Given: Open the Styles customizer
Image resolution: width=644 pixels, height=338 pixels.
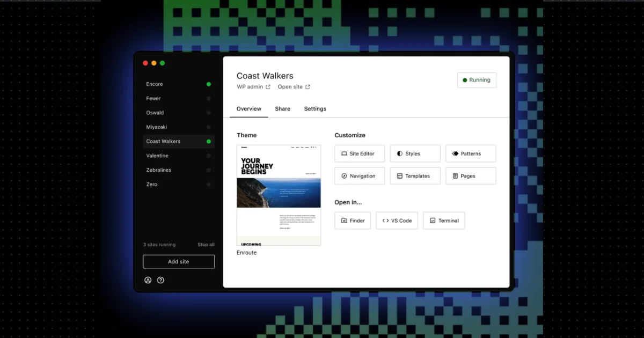Looking at the screenshot, I should click(415, 153).
